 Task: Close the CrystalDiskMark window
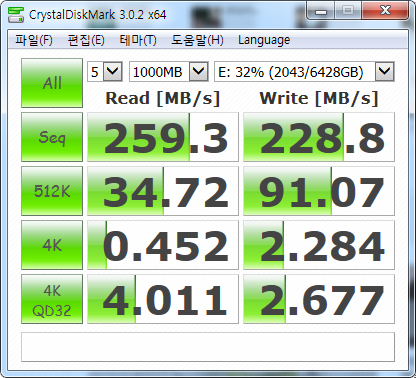[x=385, y=11]
